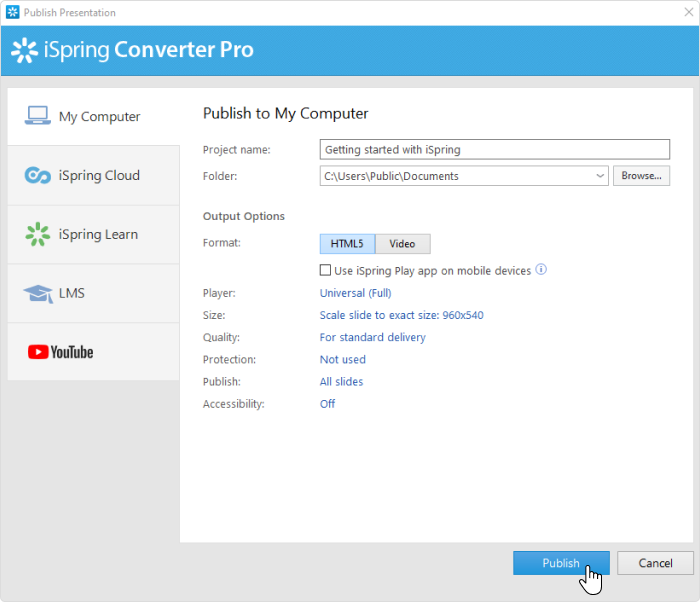Switch to the iSpring Learn tab
This screenshot has height=602, width=700.
pos(93,234)
